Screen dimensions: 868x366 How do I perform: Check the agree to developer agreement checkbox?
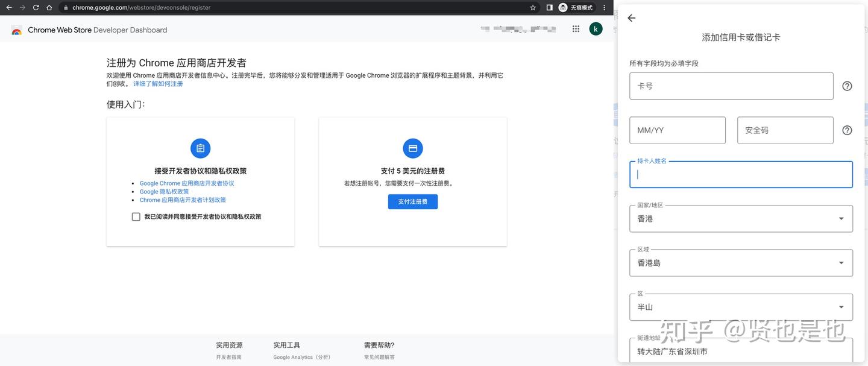(136, 216)
